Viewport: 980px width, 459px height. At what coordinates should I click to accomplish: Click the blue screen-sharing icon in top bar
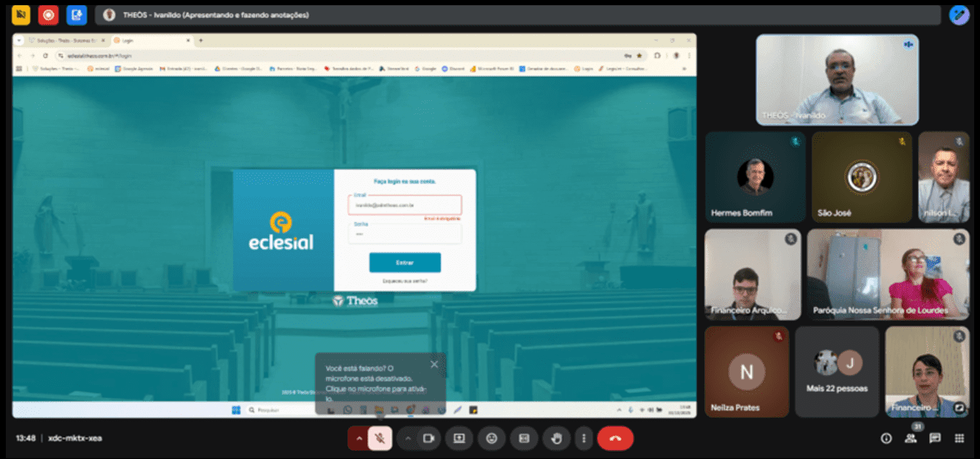(76, 15)
